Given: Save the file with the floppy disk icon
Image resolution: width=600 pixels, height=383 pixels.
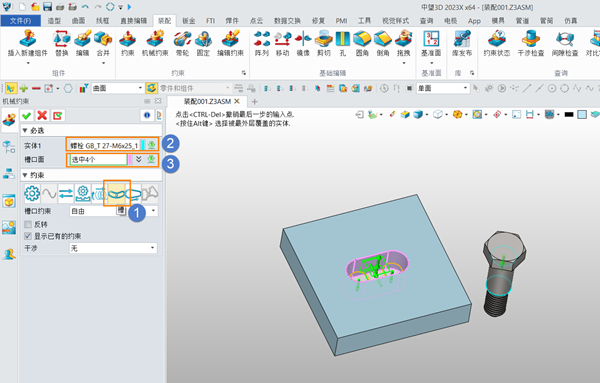Looking at the screenshot, I should tap(47, 7).
